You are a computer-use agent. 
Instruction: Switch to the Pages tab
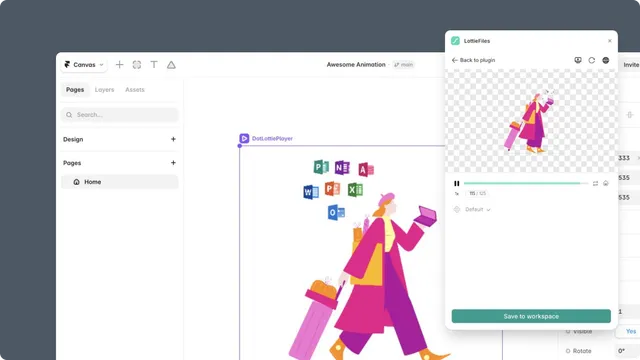click(75, 90)
